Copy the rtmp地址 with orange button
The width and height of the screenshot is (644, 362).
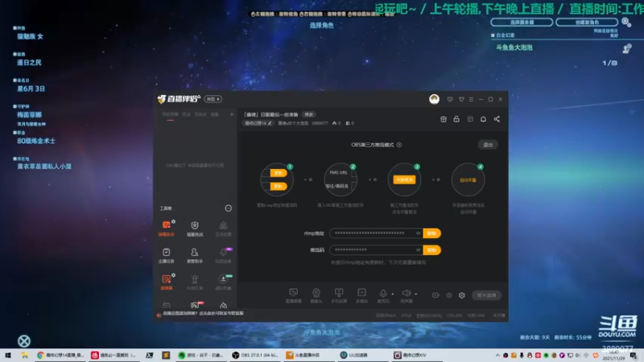tap(431, 233)
